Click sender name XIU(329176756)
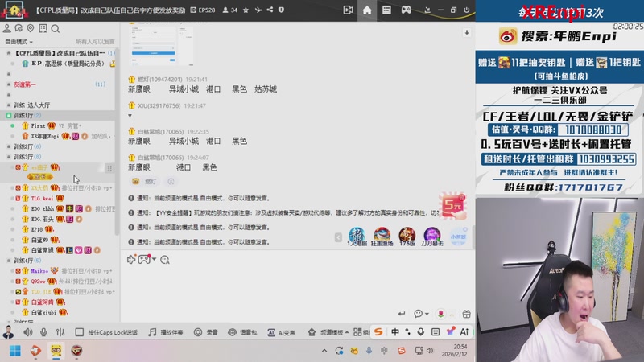Screen dimensions: 644x362 tap(159, 105)
